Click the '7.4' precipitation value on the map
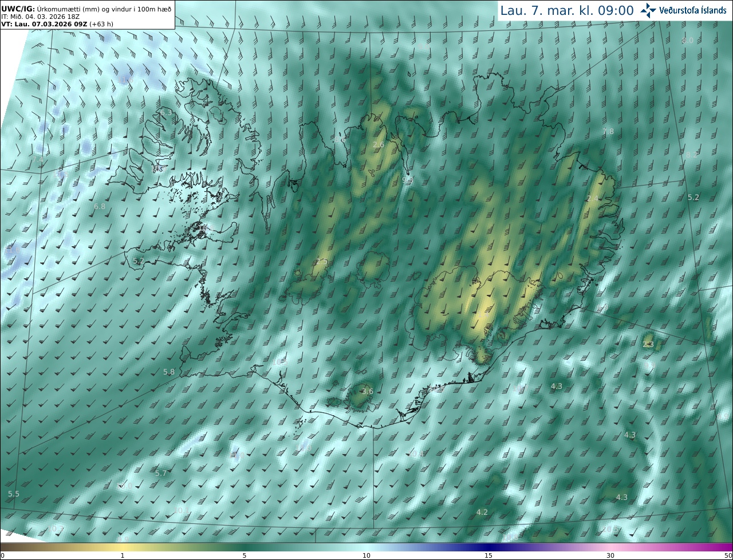 tap(38, 159)
